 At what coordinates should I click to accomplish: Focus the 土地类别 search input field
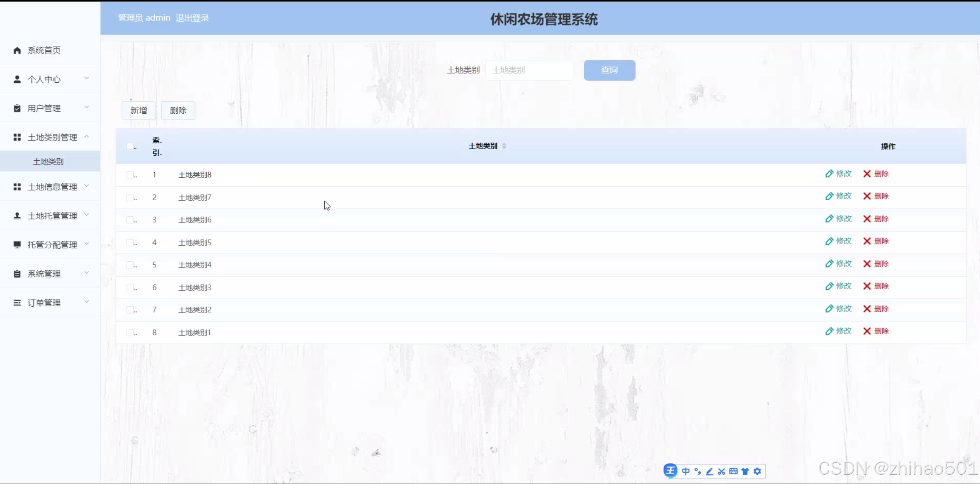point(529,70)
